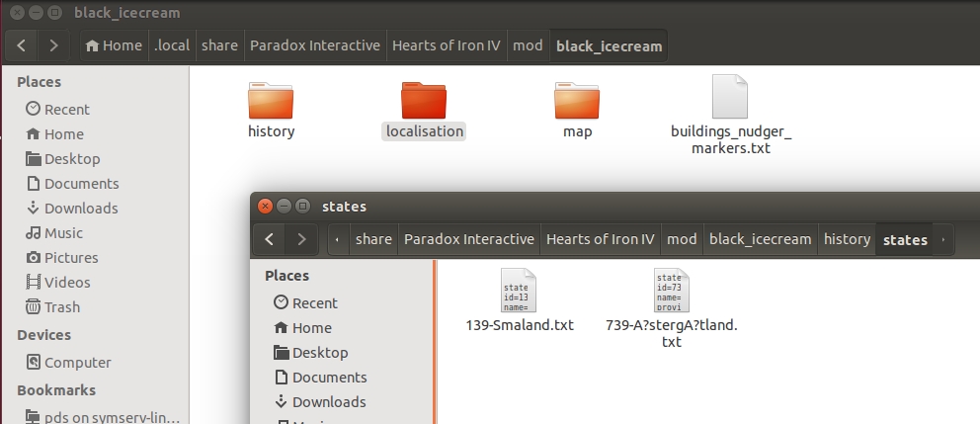Select buildings_nudger_markers.txt file icon

[730, 97]
